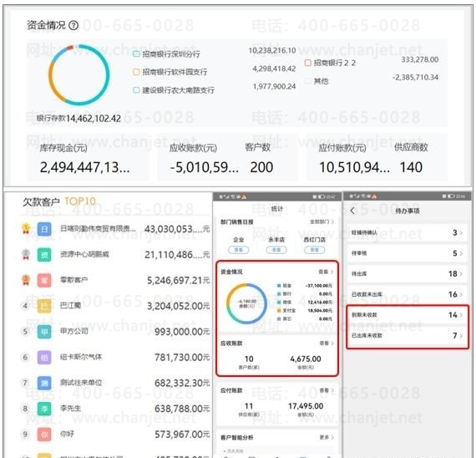Click the 你好 customer name
476x458 pixels.
(67, 434)
